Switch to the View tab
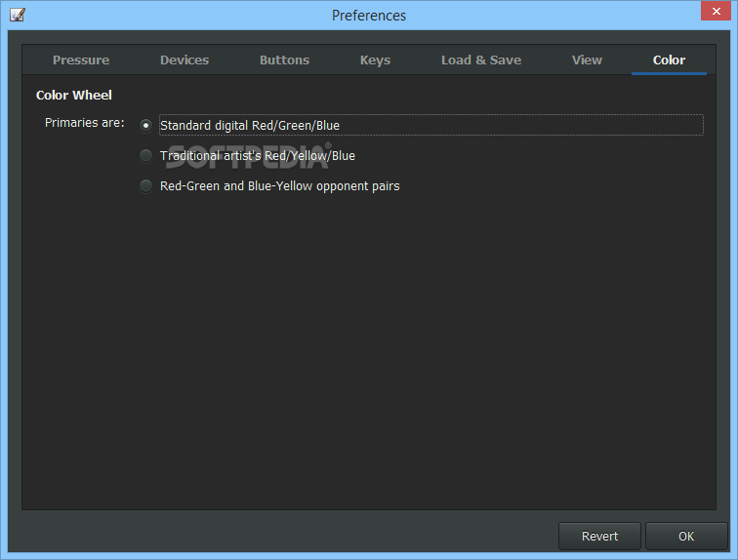 click(587, 60)
